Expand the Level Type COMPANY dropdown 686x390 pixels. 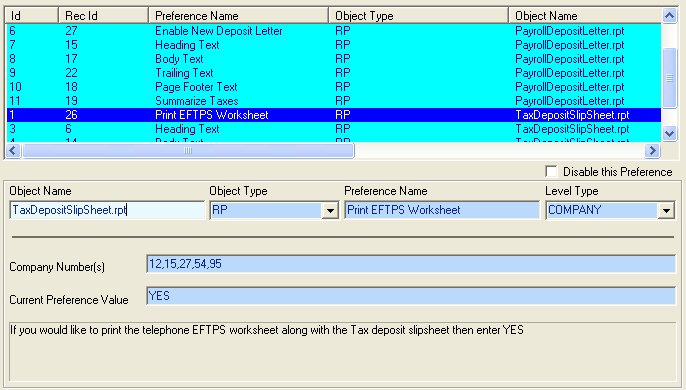666,211
